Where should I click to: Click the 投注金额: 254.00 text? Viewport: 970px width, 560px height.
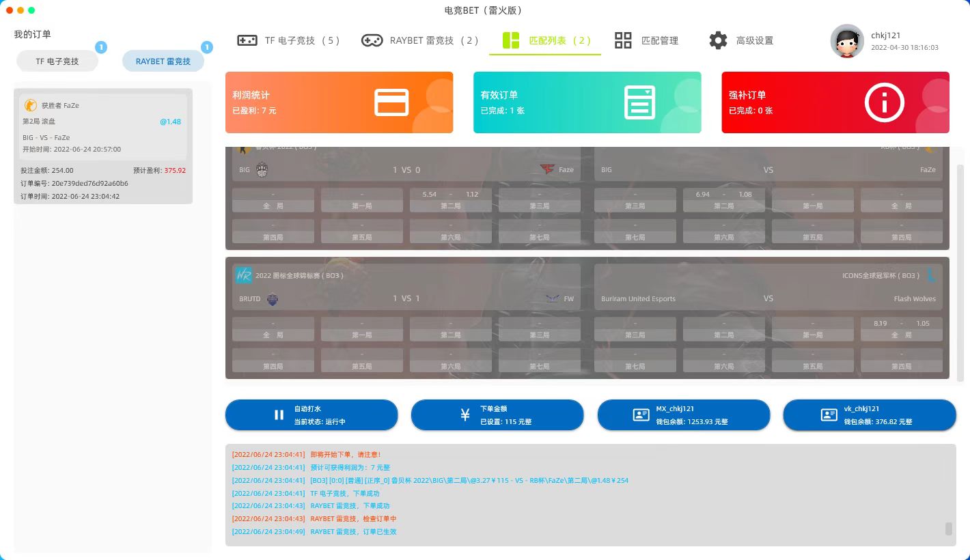(x=47, y=171)
